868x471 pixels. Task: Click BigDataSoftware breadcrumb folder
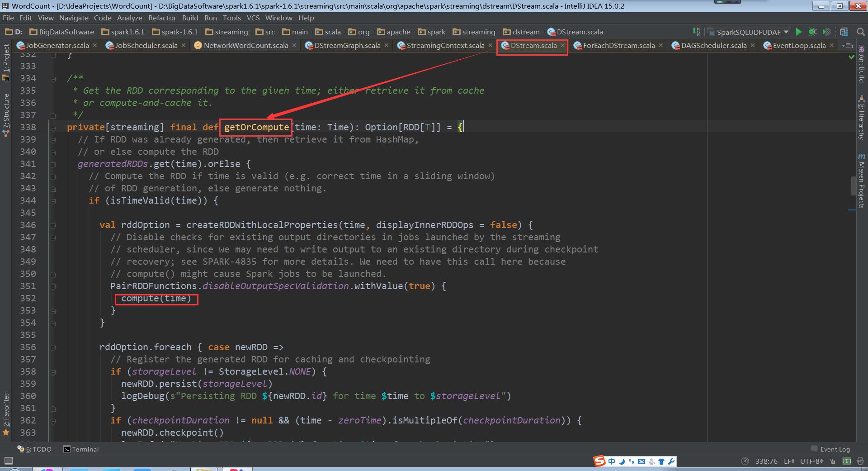62,32
